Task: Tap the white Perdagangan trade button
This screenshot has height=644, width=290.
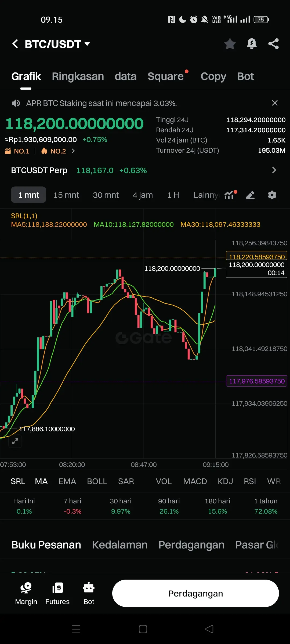Action: tap(195, 593)
